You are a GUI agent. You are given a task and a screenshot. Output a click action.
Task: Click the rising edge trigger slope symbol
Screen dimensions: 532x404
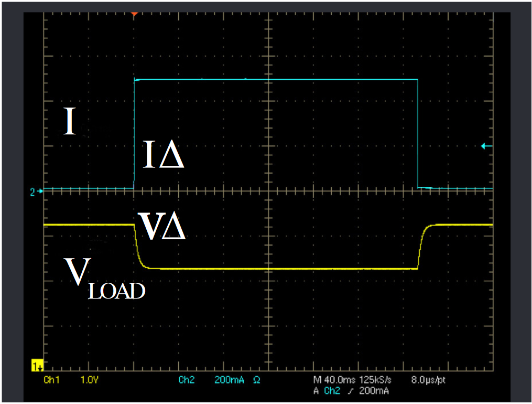[347, 391]
